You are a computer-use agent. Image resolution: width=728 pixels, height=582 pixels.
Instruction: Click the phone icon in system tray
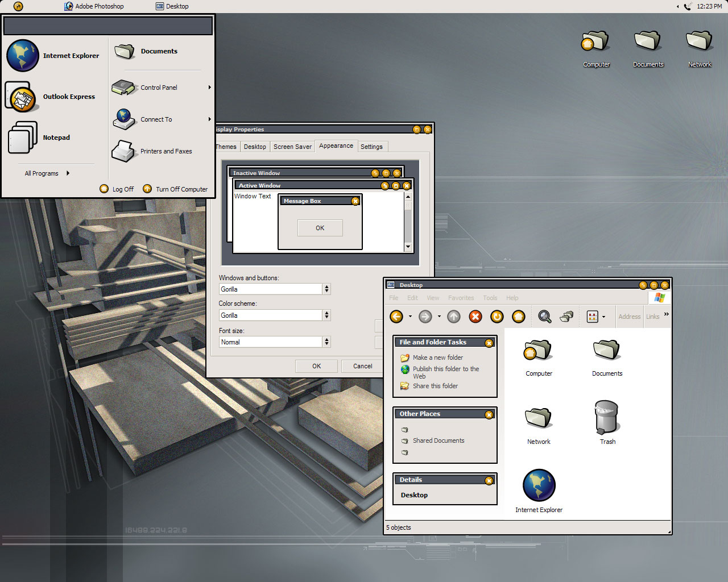[688, 6]
